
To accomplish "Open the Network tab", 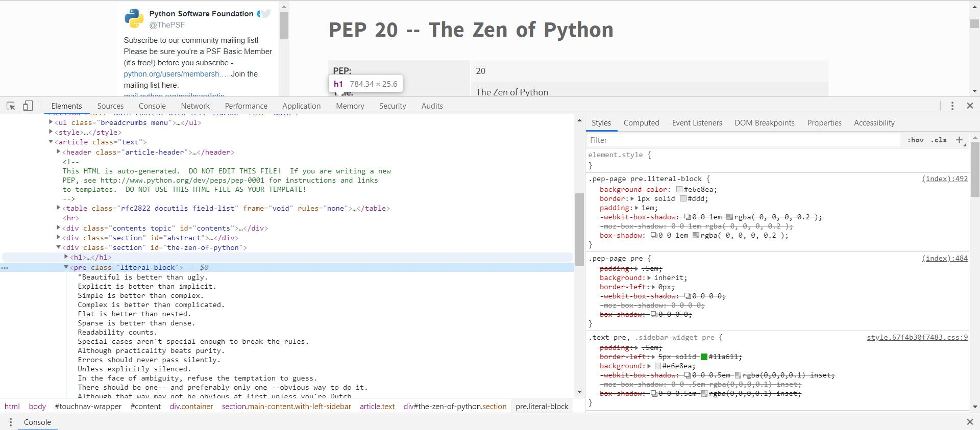I will tap(195, 106).
